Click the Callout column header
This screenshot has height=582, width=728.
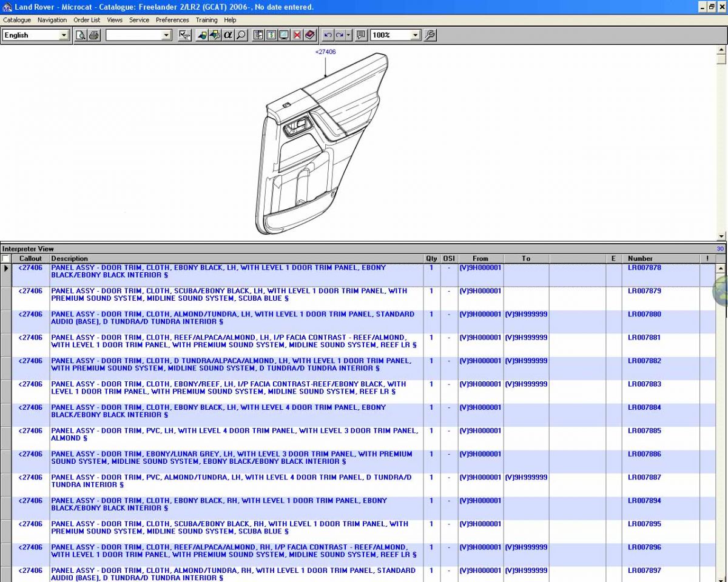pyautogui.click(x=30, y=258)
